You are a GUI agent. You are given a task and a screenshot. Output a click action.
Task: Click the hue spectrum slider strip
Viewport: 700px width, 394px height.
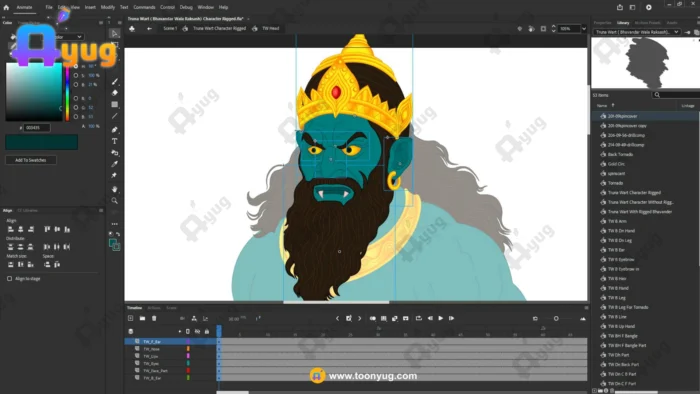pyautogui.click(x=67, y=92)
